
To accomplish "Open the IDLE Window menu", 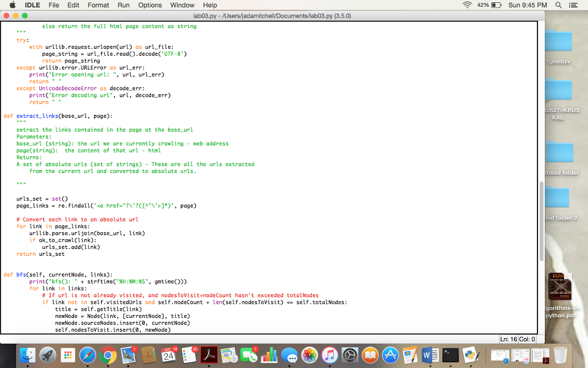I will [x=182, y=5].
